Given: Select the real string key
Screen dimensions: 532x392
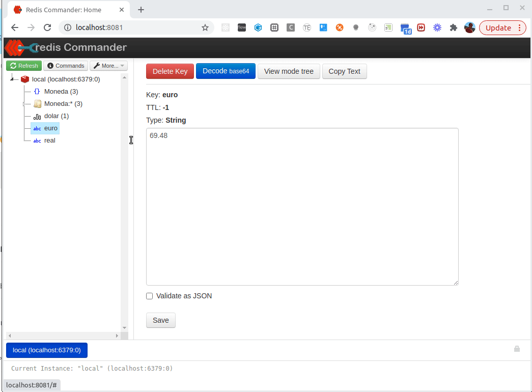Looking at the screenshot, I should pyautogui.click(x=49, y=141).
